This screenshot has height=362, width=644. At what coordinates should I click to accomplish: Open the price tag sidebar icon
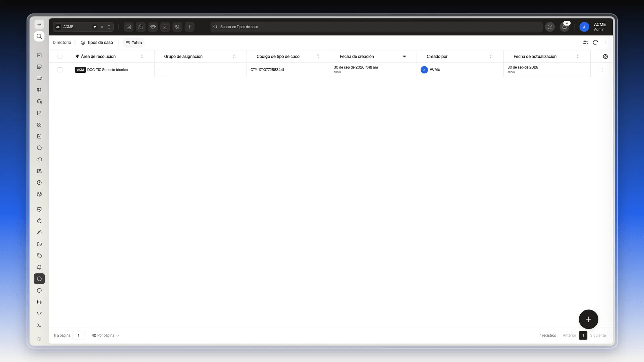pos(39,256)
